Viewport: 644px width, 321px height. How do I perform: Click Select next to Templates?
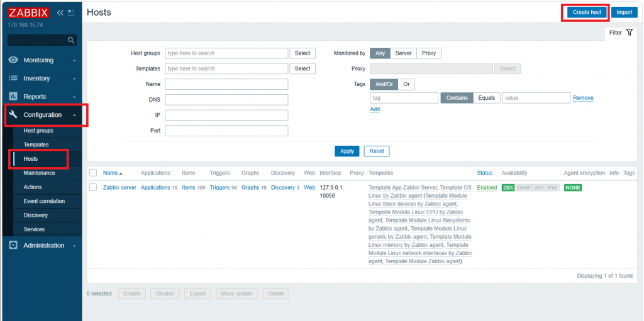coord(303,68)
